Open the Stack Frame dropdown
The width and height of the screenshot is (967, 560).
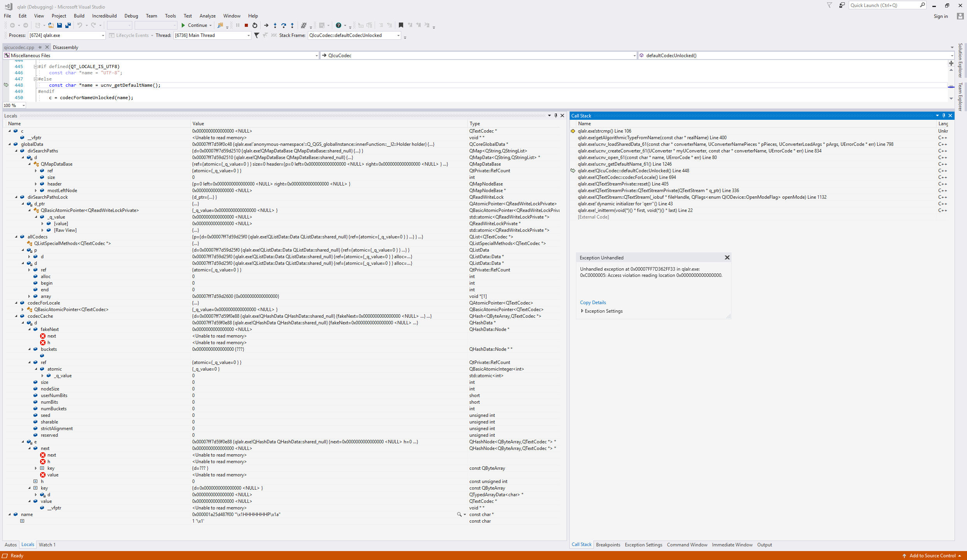[x=398, y=35]
